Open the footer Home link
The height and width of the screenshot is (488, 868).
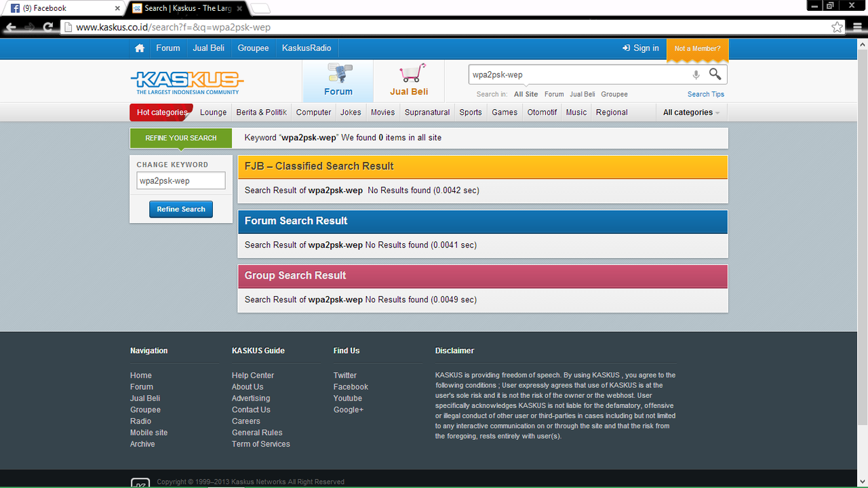pyautogui.click(x=141, y=375)
